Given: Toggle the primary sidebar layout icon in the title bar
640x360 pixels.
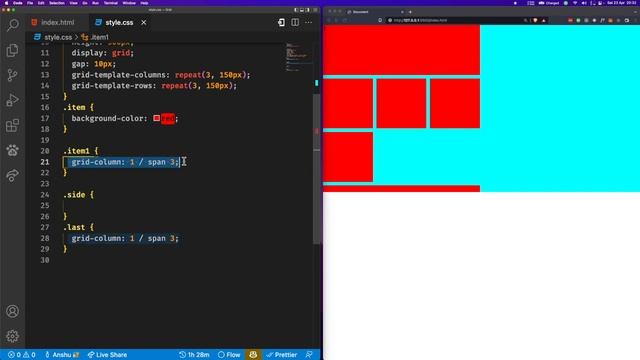Looking at the screenshot, I should (x=296, y=10).
